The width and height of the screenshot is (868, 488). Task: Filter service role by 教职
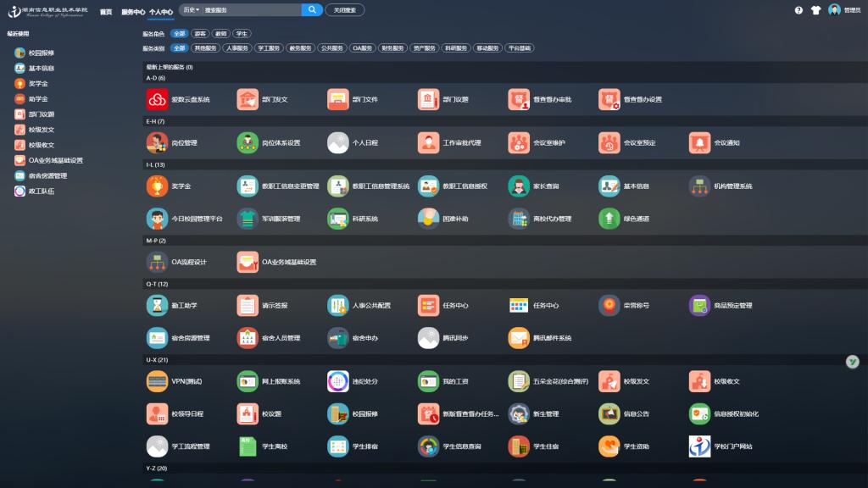[x=221, y=34]
